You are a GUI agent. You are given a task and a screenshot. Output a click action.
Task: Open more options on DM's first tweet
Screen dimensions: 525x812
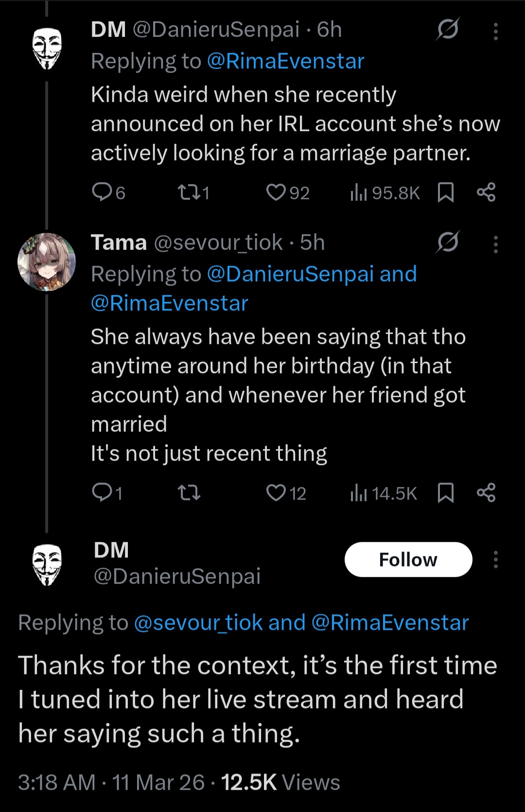495,32
